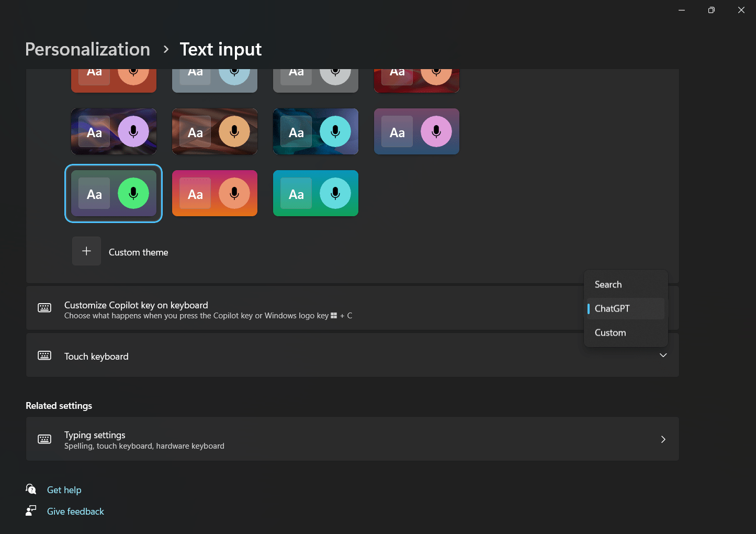756x534 pixels.
Task: Select the teal-green theme swatch
Action: (315, 193)
